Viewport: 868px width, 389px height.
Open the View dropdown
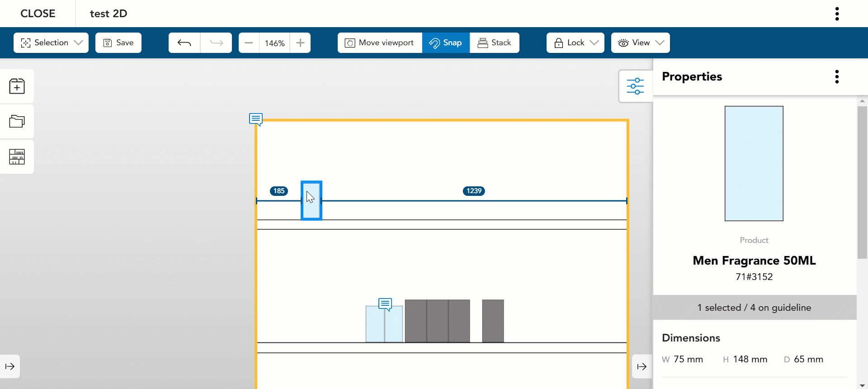click(x=641, y=43)
